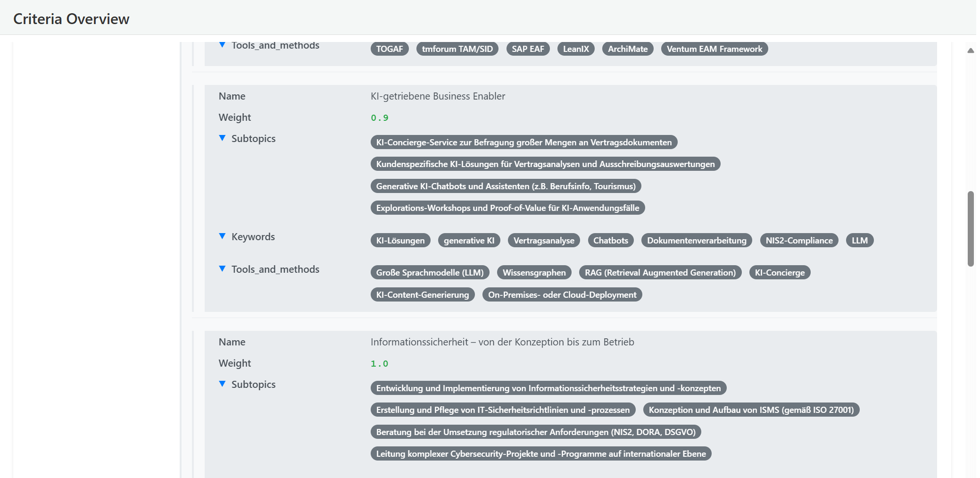Collapse Subtopics under KI-getriebene Business Enabler
Screen dimensions: 980x478
[x=222, y=138]
